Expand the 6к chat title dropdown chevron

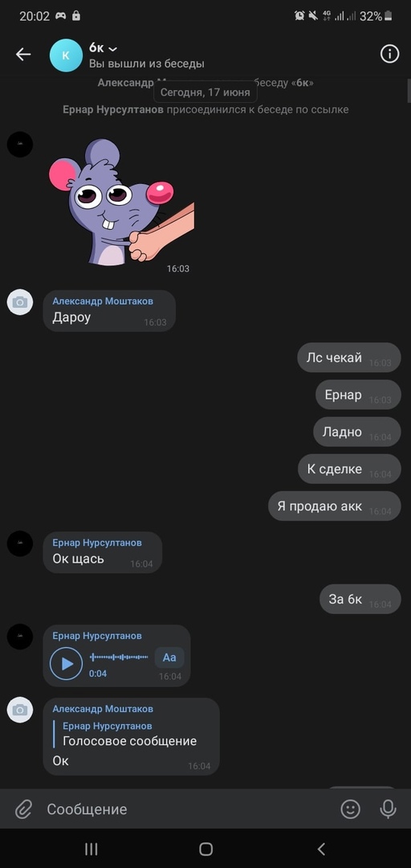point(113,49)
